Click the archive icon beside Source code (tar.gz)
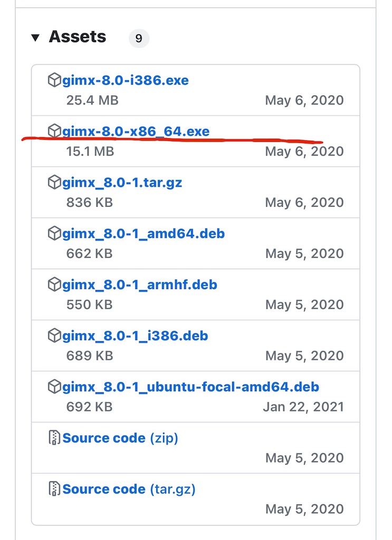 pos(54,489)
